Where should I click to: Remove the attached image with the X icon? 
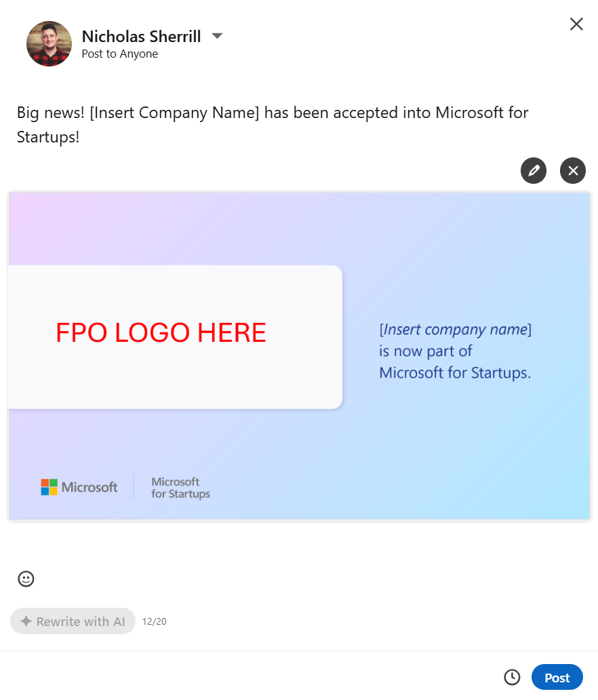click(x=573, y=170)
